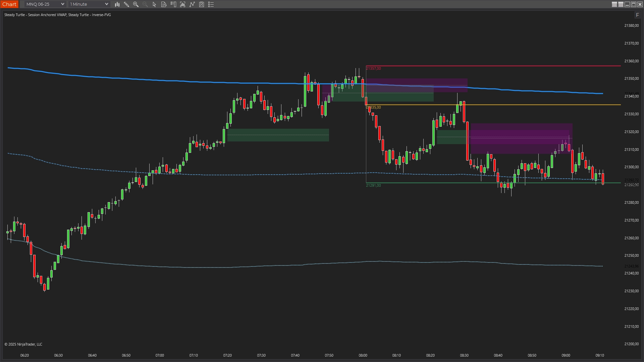Click the 21380,00 price axis label

[x=631, y=25]
